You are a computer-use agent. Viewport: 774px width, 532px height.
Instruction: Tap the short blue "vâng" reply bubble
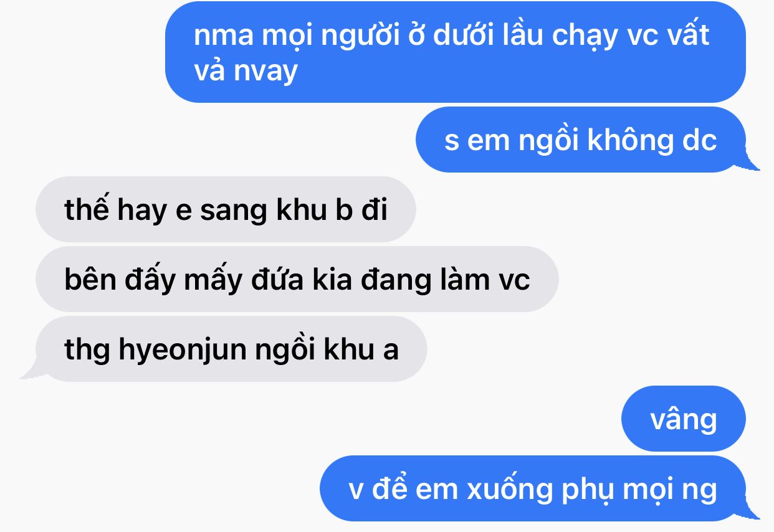pos(684,419)
